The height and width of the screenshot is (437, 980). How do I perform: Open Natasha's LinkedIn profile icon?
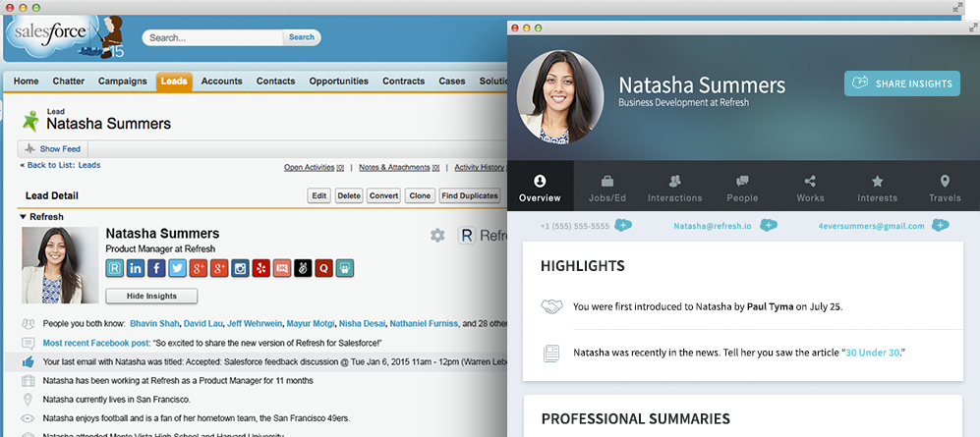[136, 268]
